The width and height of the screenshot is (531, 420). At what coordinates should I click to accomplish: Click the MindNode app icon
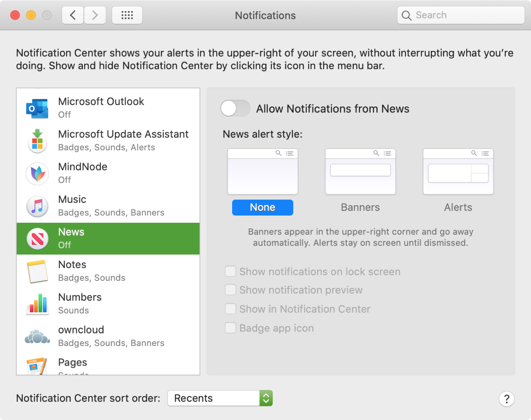click(x=37, y=173)
